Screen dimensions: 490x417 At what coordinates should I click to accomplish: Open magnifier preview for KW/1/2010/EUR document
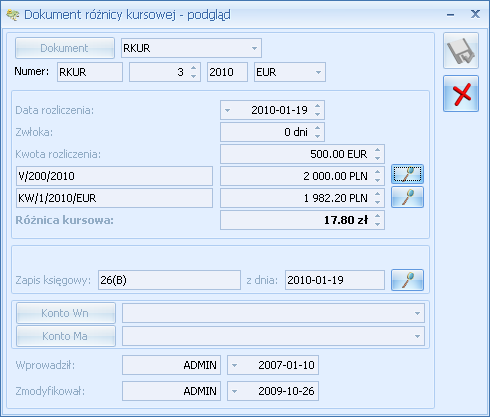[x=407, y=197]
